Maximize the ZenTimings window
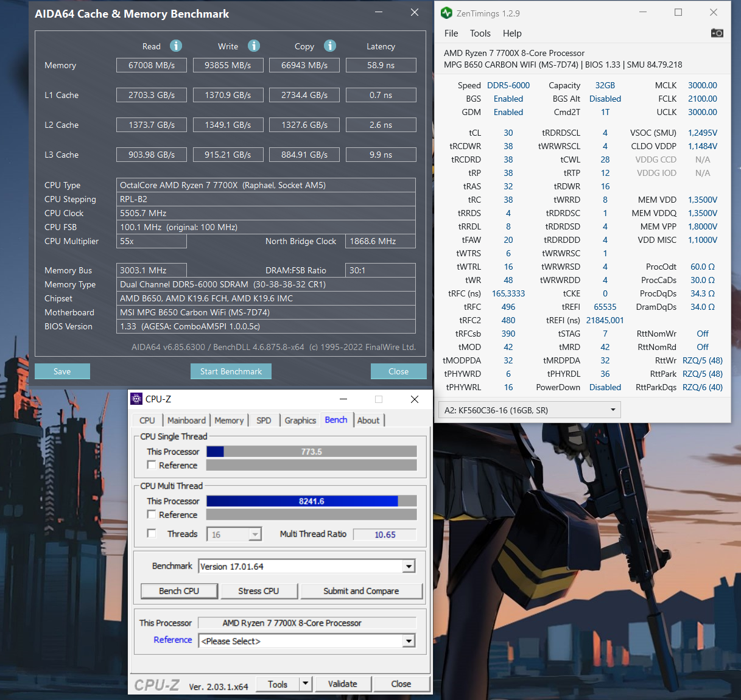This screenshot has width=741, height=700. pos(678,13)
